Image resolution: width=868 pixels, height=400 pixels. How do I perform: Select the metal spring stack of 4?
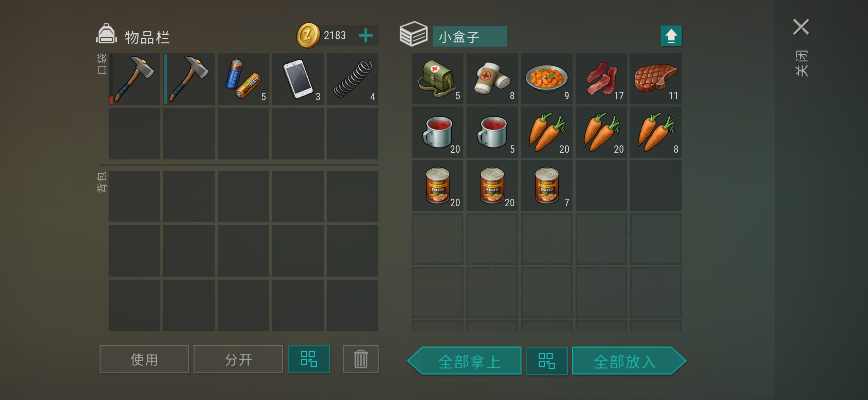pyautogui.click(x=352, y=79)
